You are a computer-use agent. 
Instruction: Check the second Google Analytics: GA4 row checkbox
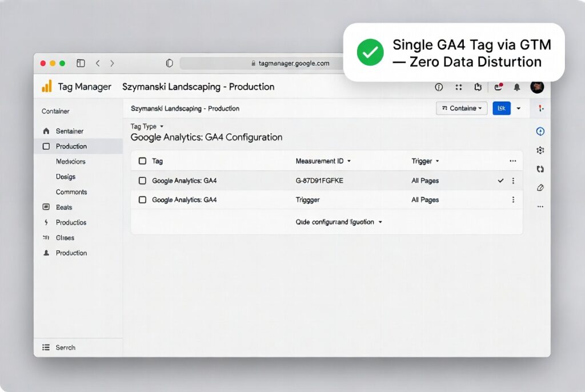point(142,200)
